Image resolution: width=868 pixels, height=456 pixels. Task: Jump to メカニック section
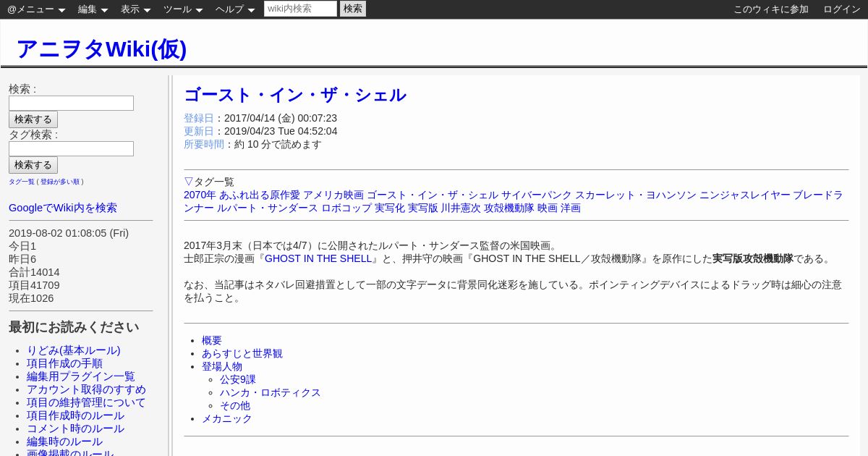pos(227,418)
